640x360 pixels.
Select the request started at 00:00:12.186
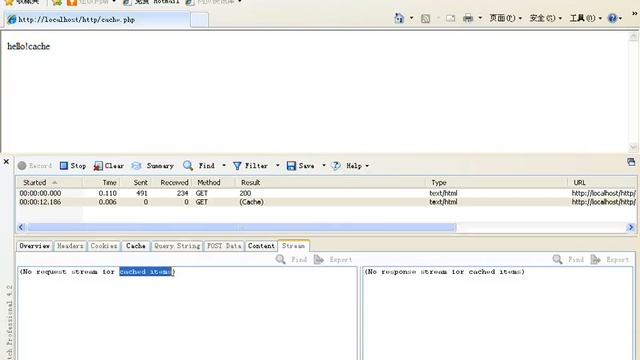point(326,202)
